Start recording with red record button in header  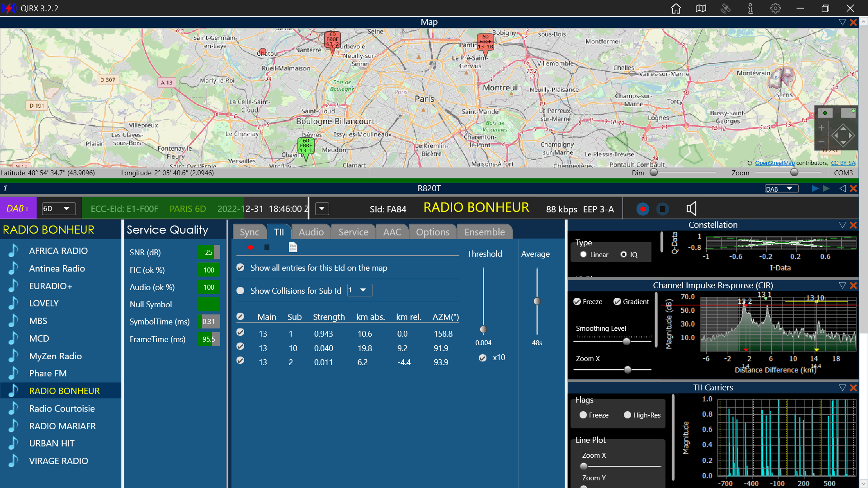coord(642,209)
